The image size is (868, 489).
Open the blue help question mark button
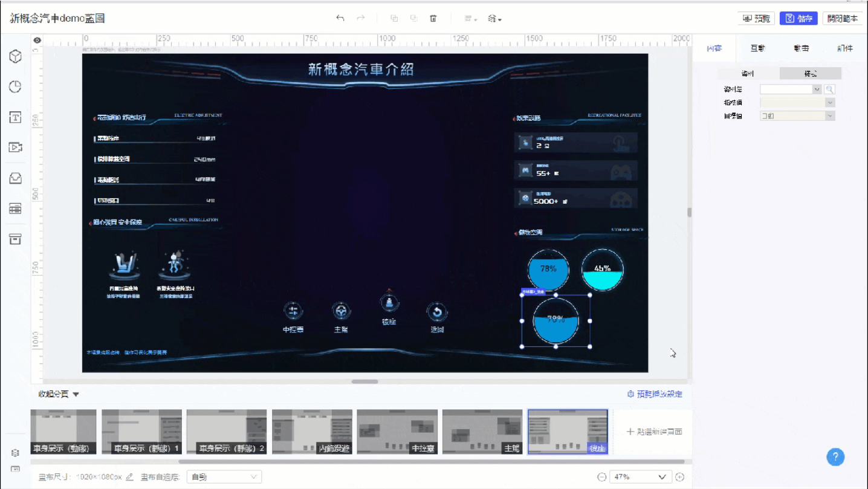835,456
